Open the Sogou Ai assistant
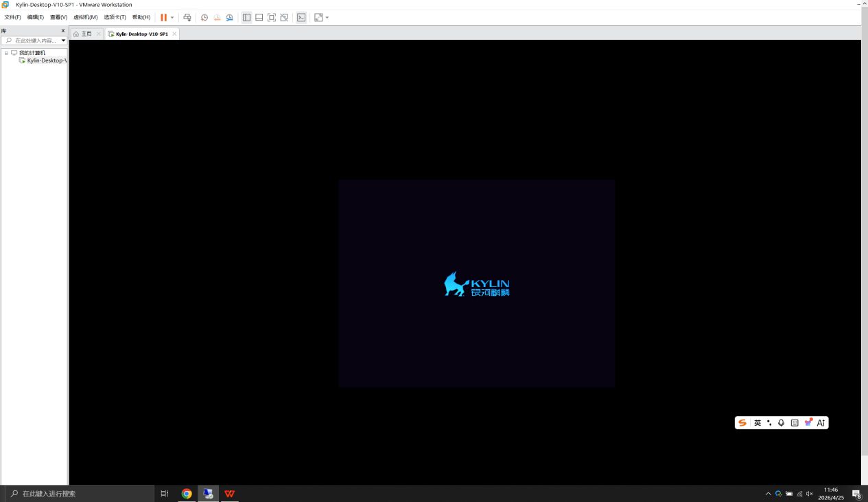Image resolution: width=868 pixels, height=502 pixels. (821, 423)
